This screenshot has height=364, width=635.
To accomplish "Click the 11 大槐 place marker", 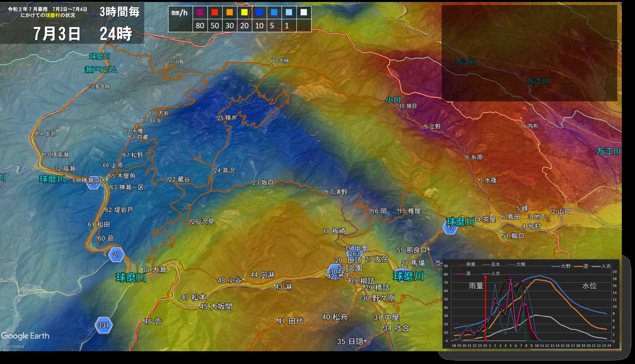I will click(280, 60).
